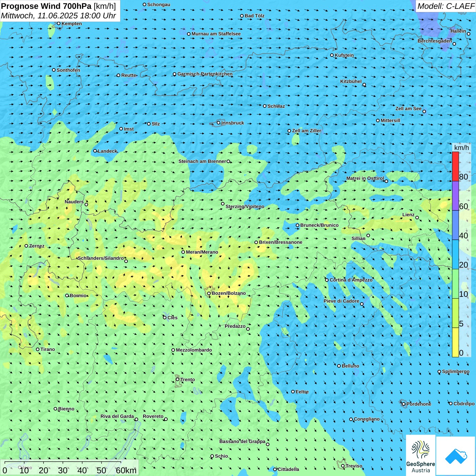This screenshot has height=476, width=476.
Task: Click the blue mountain-cloud logo icon
Action: point(456,456)
